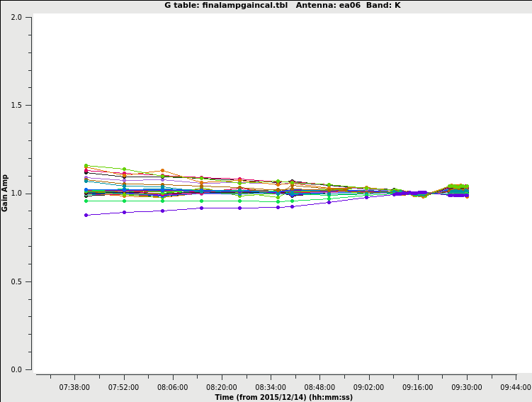Select the orange peak point above 08:06:00

[162, 170]
